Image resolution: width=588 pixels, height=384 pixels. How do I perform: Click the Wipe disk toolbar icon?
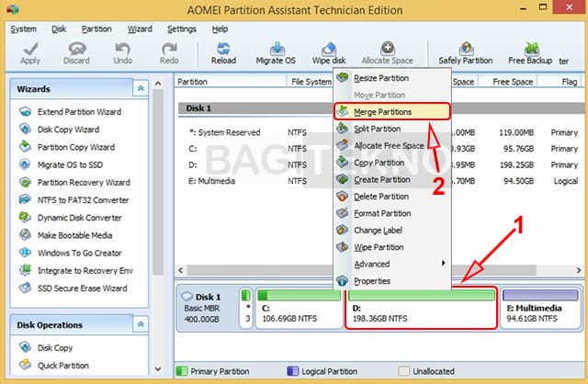pos(329,53)
